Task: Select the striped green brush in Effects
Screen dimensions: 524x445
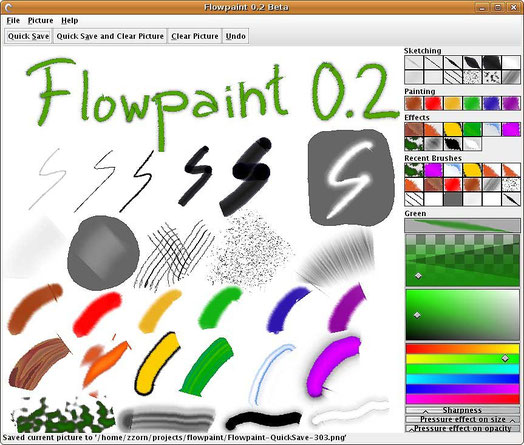Action: coord(472,130)
